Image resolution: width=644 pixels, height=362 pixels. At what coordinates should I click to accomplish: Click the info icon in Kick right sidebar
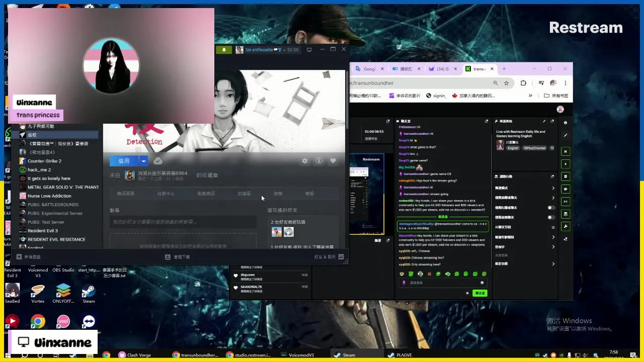coord(566,123)
